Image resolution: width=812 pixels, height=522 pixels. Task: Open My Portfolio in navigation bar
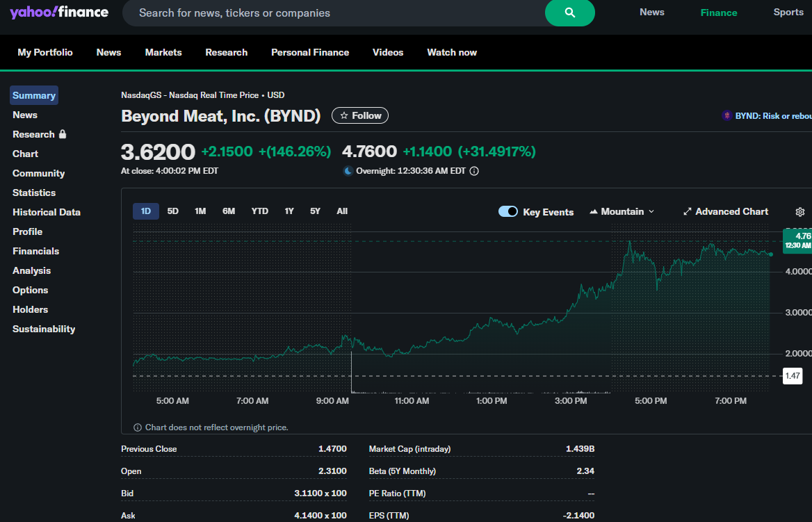click(45, 52)
